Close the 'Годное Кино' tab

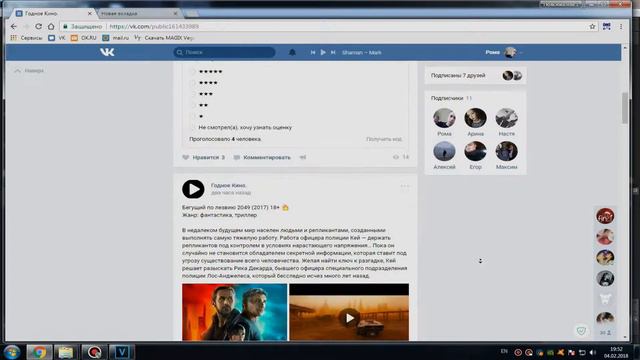click(x=90, y=13)
